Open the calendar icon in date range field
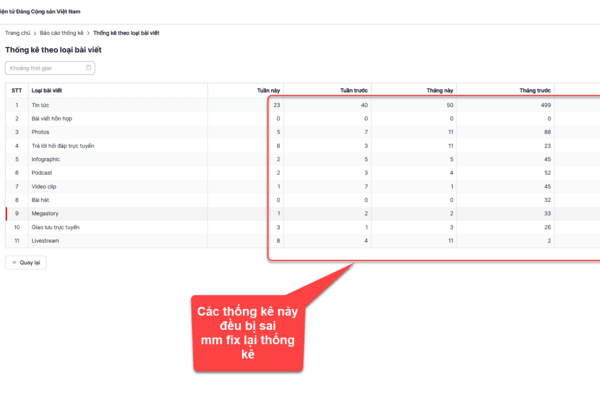The height and width of the screenshot is (400, 600). (88, 68)
